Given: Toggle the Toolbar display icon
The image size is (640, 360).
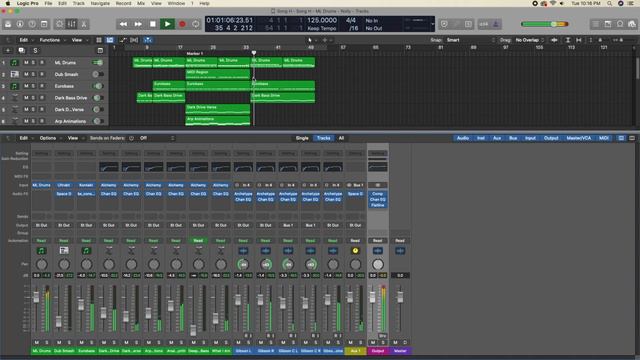Looking at the screenshot, I should [x=44, y=24].
